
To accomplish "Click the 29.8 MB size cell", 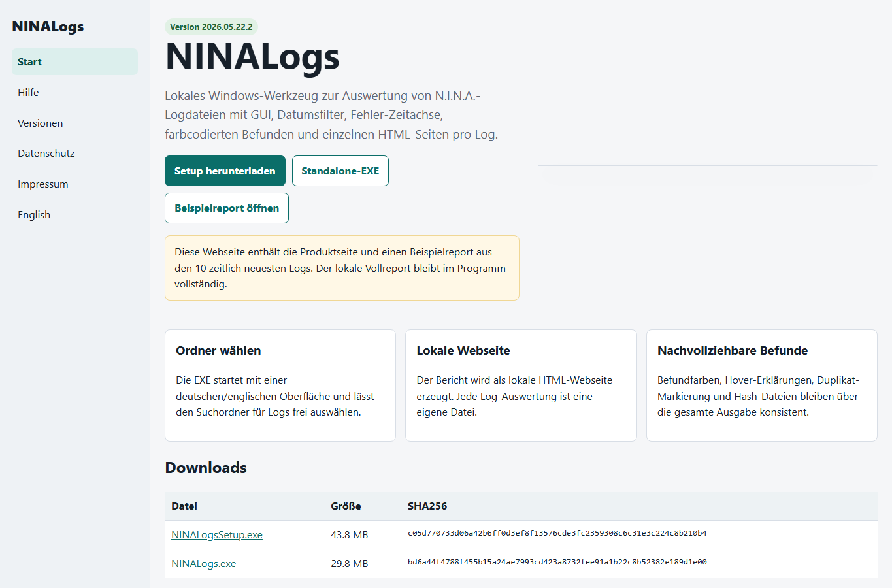I will [350, 563].
